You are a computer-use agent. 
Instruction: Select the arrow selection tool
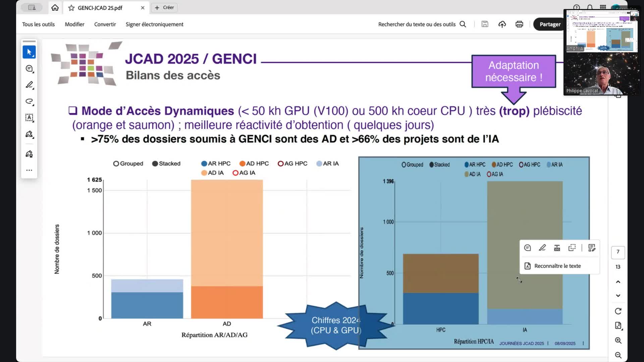click(x=29, y=52)
